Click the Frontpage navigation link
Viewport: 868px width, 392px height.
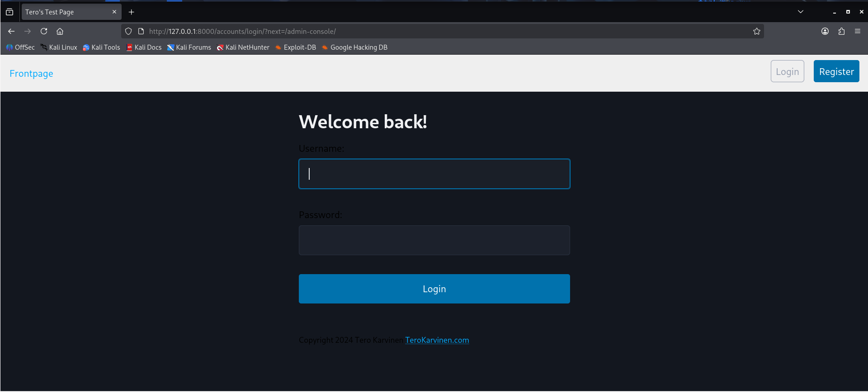pyautogui.click(x=31, y=74)
